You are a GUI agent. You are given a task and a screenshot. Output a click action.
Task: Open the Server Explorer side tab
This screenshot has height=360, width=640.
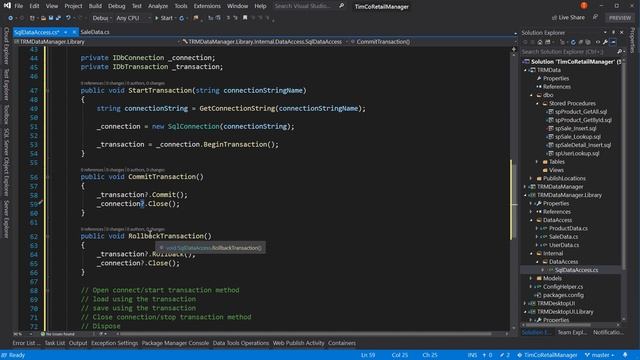(6, 219)
